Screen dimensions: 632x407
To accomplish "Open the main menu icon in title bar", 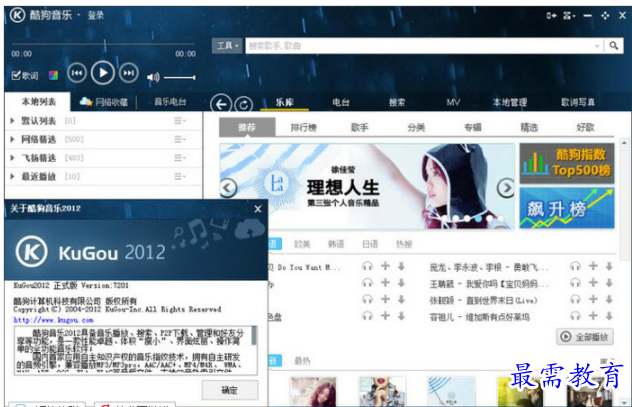I will tap(568, 16).
